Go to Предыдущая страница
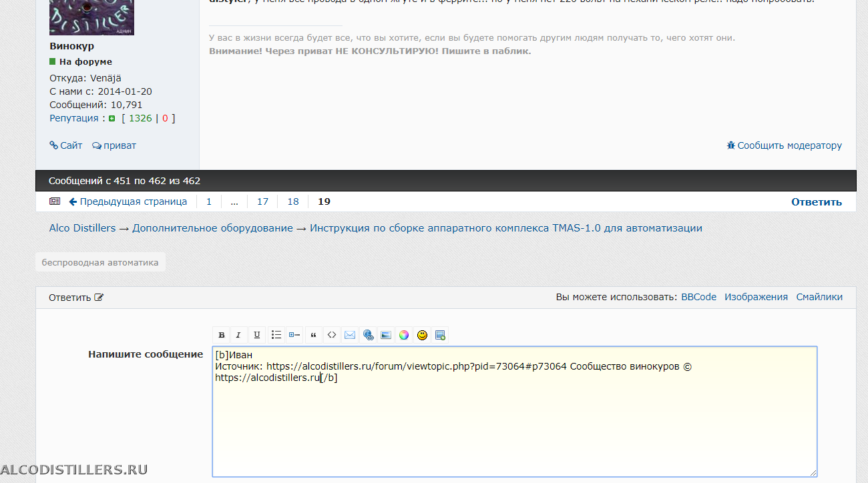The width and height of the screenshot is (868, 483). 128,201
